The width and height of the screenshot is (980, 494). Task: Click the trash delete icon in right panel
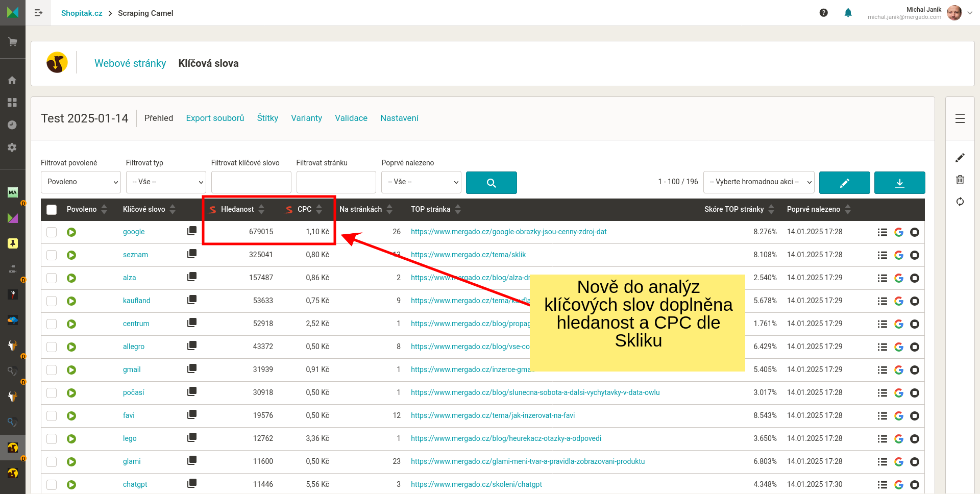960,180
